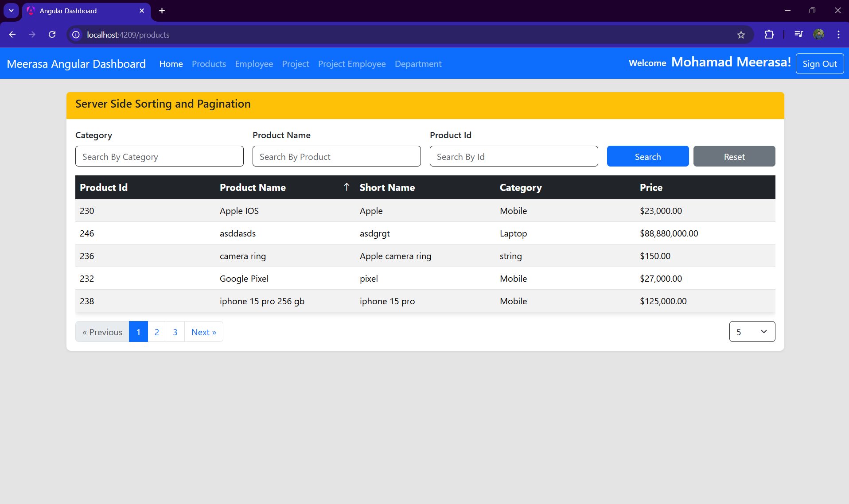The image size is (849, 504).
Task: Click the Sign Out button
Action: [820, 64]
